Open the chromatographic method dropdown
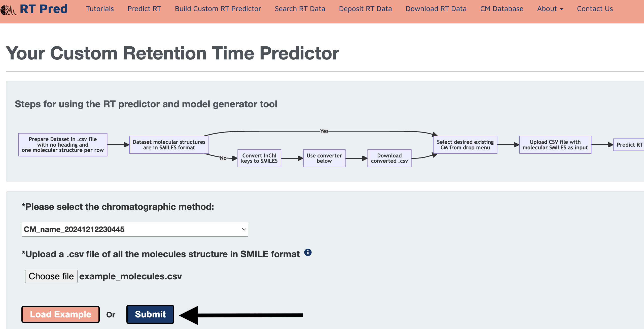Screen dimensions: 644x329 pos(135,229)
